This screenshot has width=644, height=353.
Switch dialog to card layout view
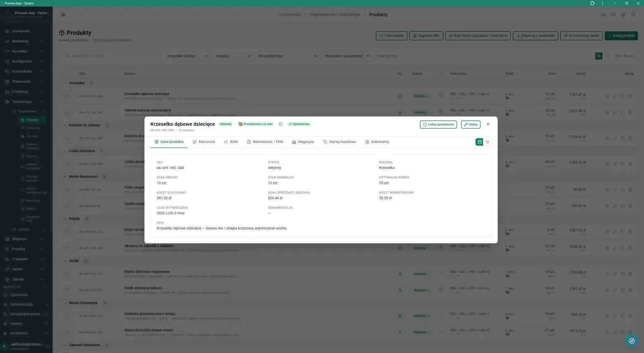click(480, 142)
